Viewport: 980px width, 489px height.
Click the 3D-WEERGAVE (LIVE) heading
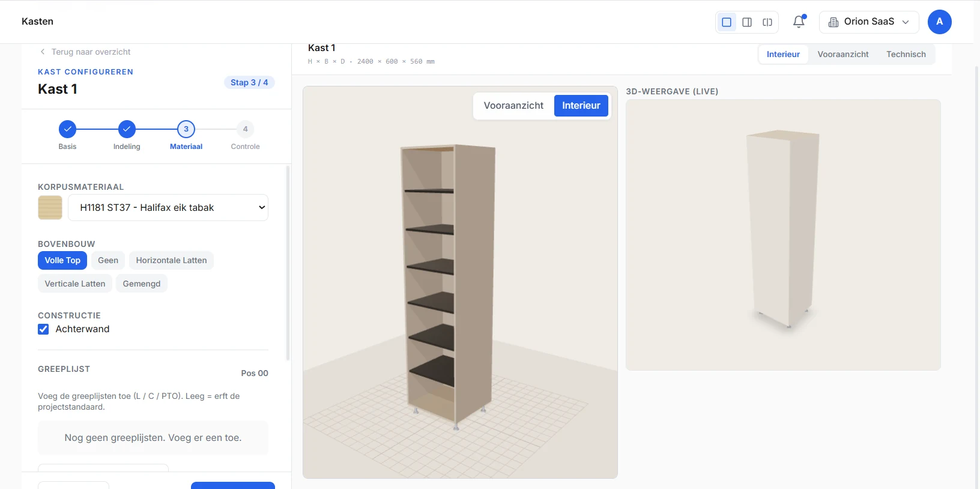pyautogui.click(x=672, y=91)
